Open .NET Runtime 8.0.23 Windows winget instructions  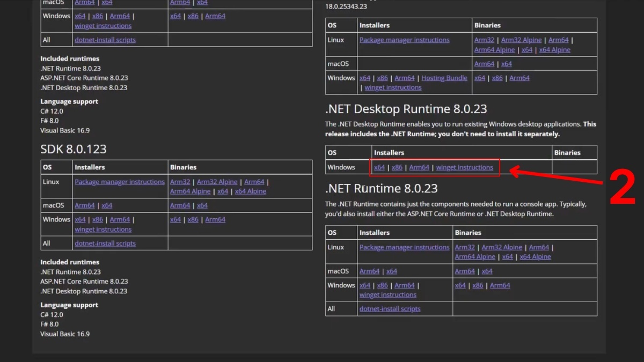(388, 295)
